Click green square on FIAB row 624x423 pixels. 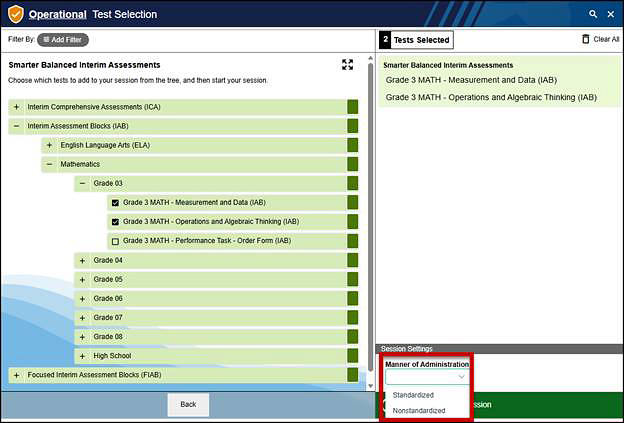[x=353, y=375]
